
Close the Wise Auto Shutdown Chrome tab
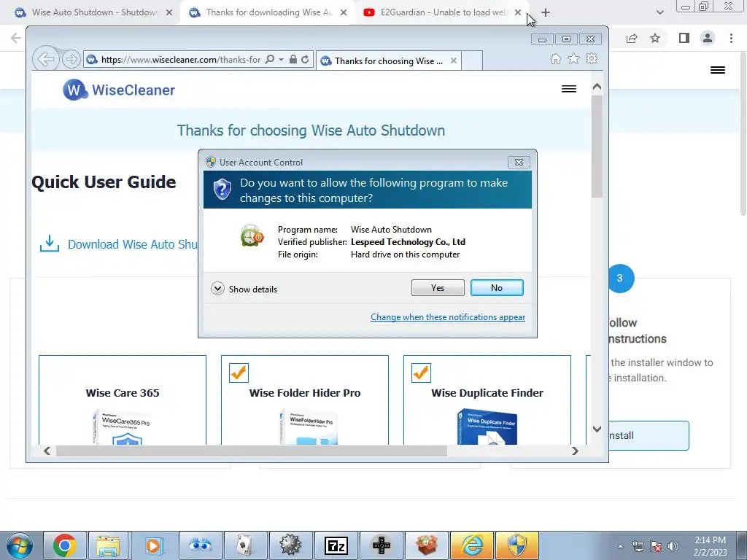tap(169, 12)
